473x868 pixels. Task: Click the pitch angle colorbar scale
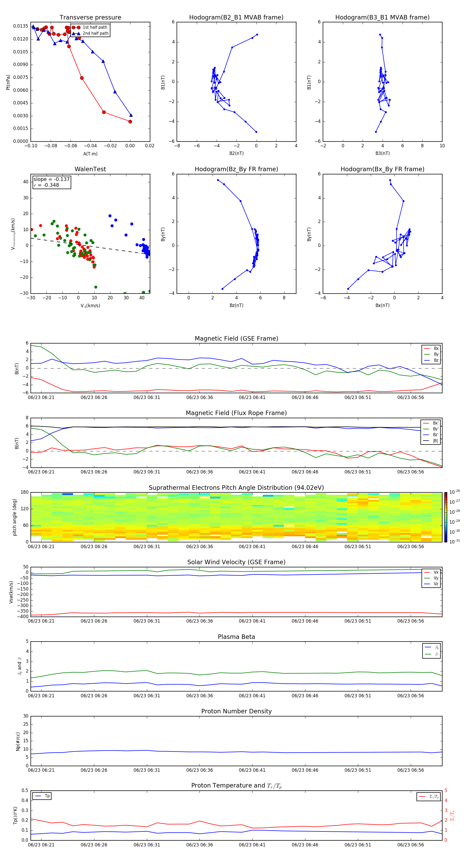(446, 517)
